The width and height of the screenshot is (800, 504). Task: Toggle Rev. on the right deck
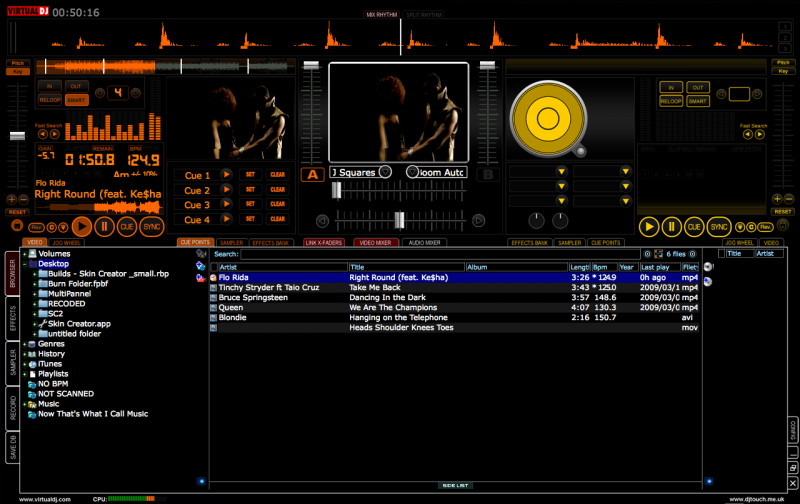tap(765, 227)
